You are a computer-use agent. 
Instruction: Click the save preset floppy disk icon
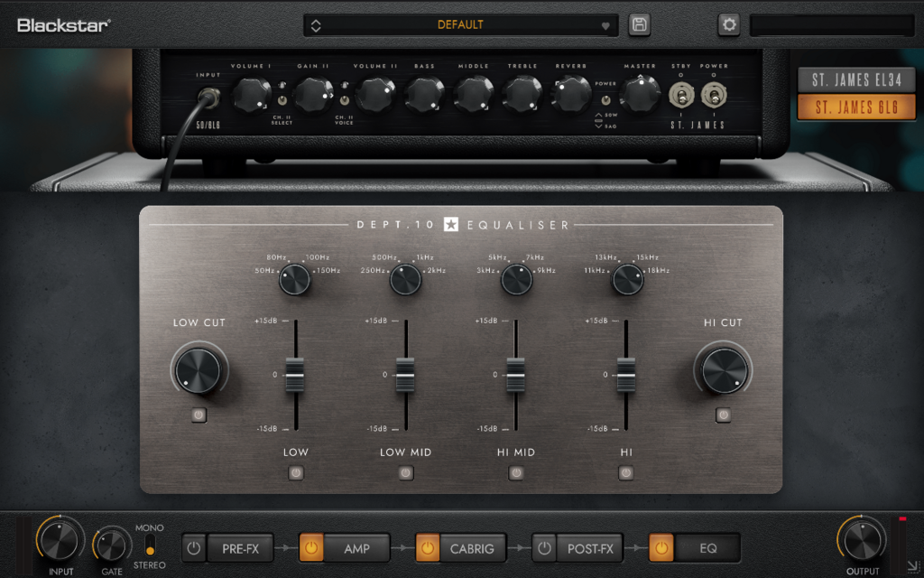[x=640, y=25]
